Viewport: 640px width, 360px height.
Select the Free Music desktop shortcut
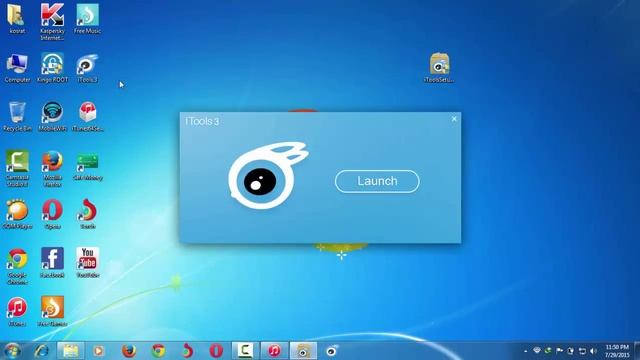coord(87,19)
